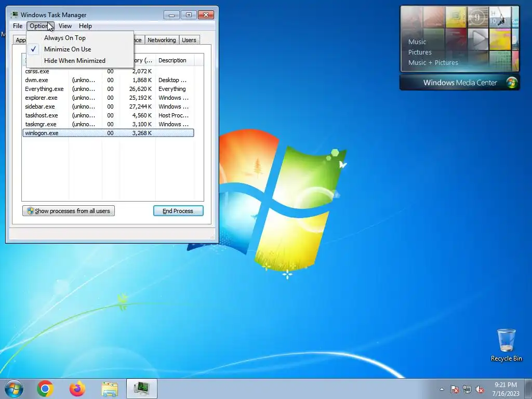Click Task Manager taskbar button
Viewport: 532px width, 399px height.
click(x=142, y=389)
